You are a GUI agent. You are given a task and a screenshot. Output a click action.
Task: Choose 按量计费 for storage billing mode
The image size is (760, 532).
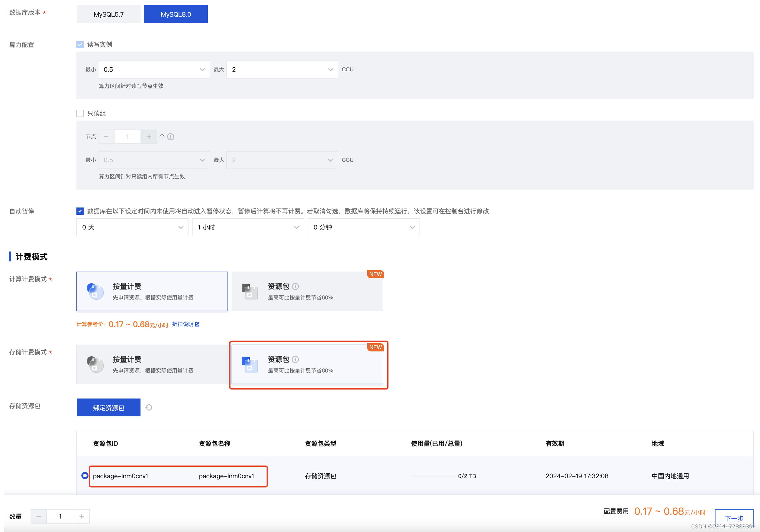pyautogui.click(x=152, y=365)
